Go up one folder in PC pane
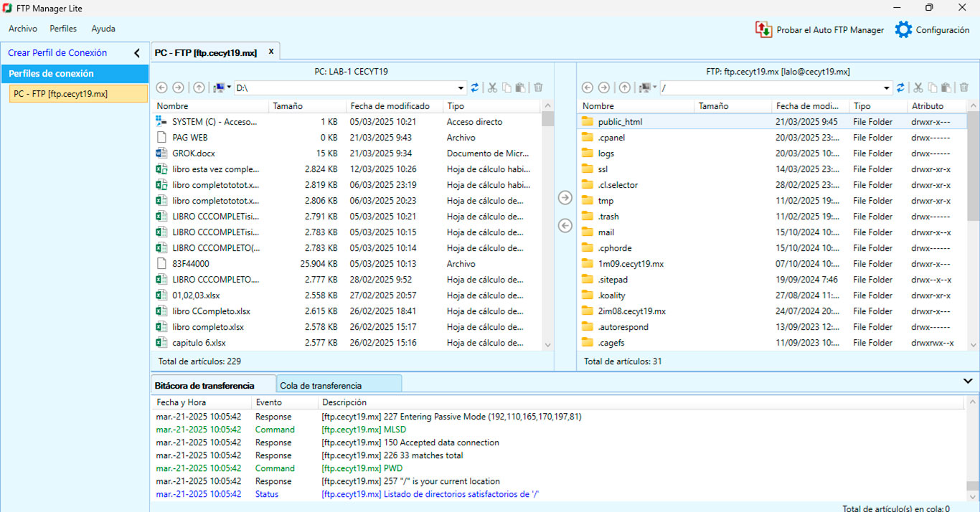 click(x=199, y=87)
